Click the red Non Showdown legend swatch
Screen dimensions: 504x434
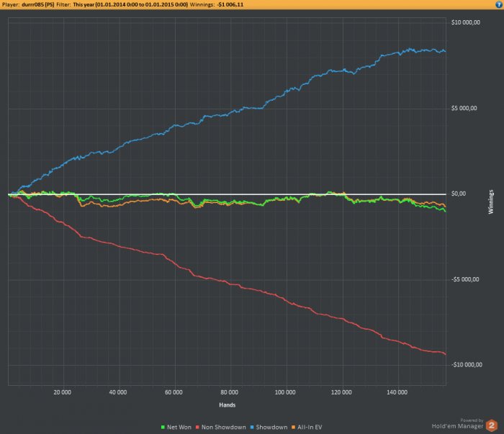[197, 428]
